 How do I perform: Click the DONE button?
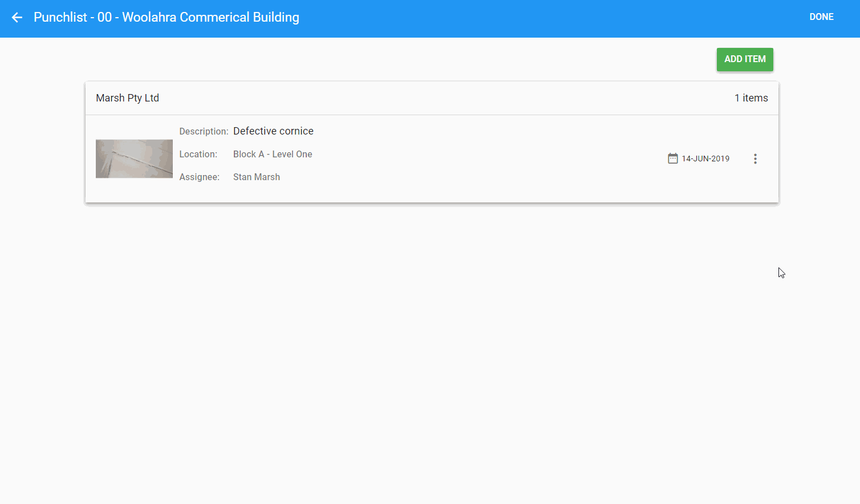(821, 17)
